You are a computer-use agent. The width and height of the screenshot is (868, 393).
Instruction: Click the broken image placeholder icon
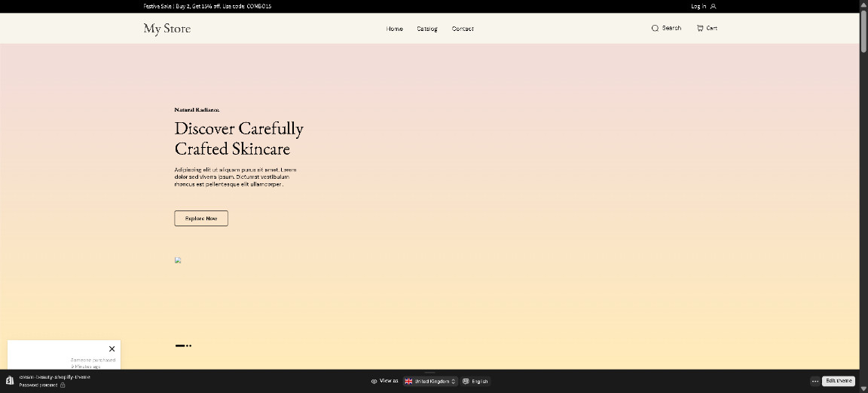click(178, 260)
